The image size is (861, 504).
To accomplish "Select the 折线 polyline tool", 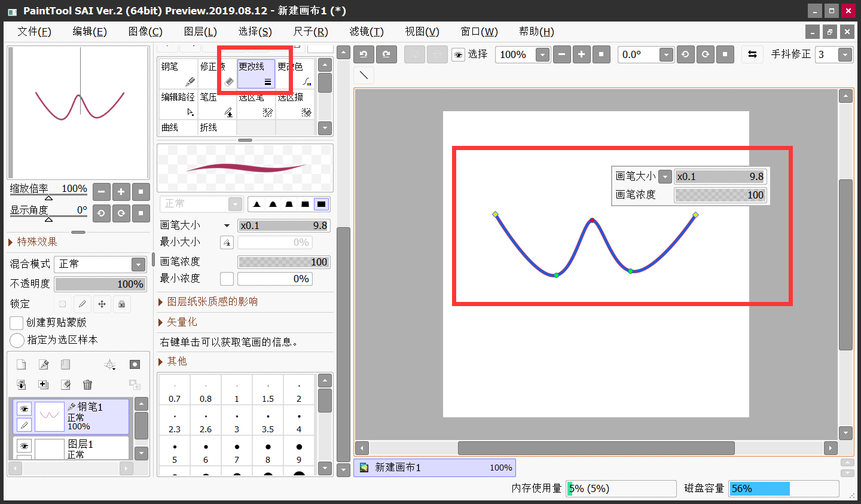I will pos(217,127).
